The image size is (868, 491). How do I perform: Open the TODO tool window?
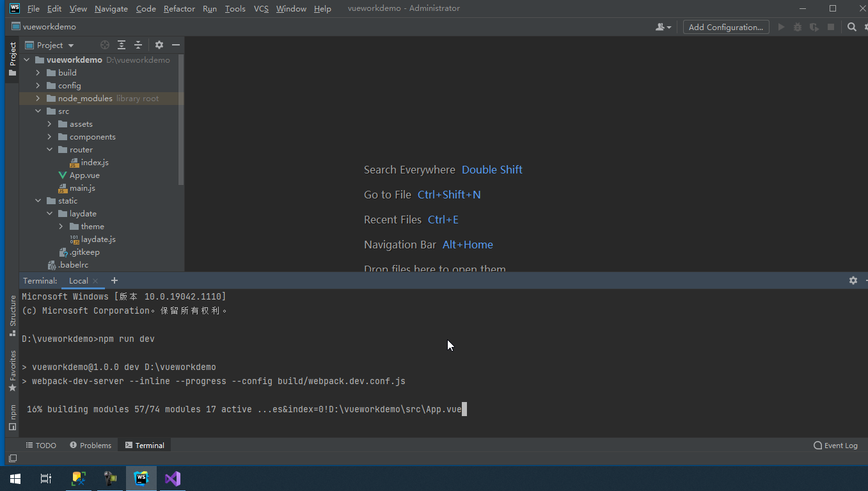pyautogui.click(x=41, y=445)
